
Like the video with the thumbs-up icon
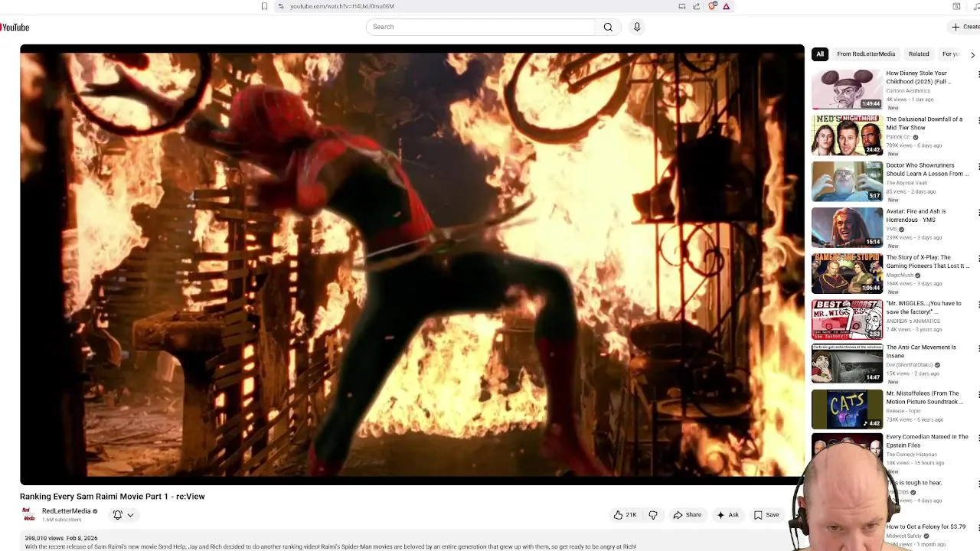coord(625,515)
